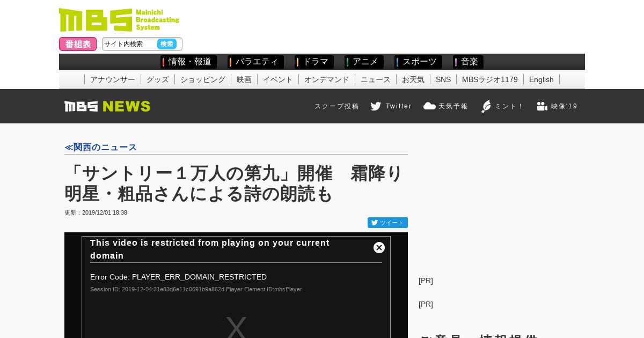Click the MBS Mainichi Broadcasting System logo
Screen dimensions: 644x338
coord(119,20)
